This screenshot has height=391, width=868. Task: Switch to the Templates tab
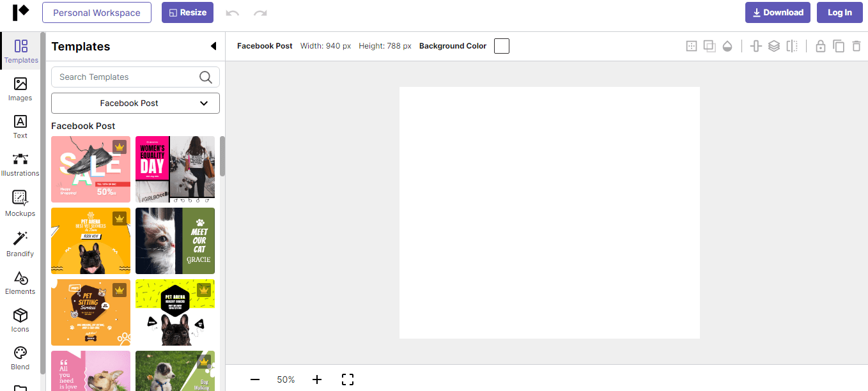point(21,51)
